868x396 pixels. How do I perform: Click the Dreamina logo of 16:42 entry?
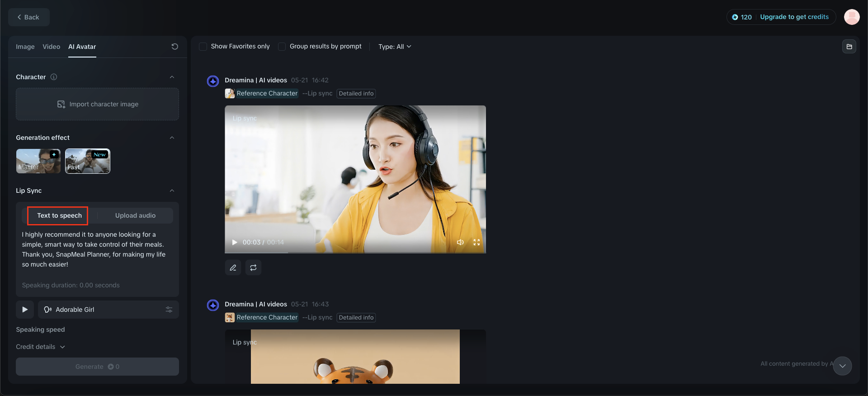tap(213, 81)
